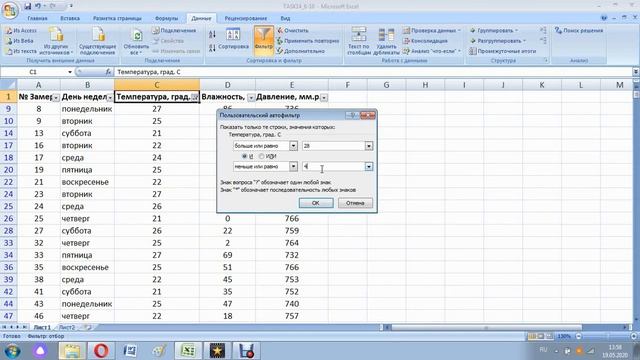Open Excel from the Windows taskbar
640x360 pixels.
188,350
